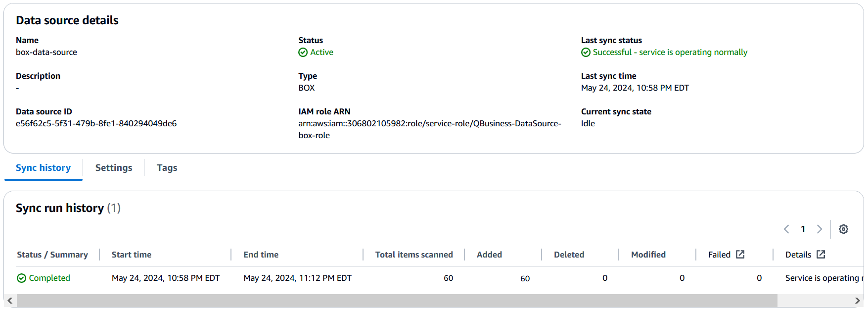868x311 pixels.
Task: Open the Details column external link icon
Action: 821,254
